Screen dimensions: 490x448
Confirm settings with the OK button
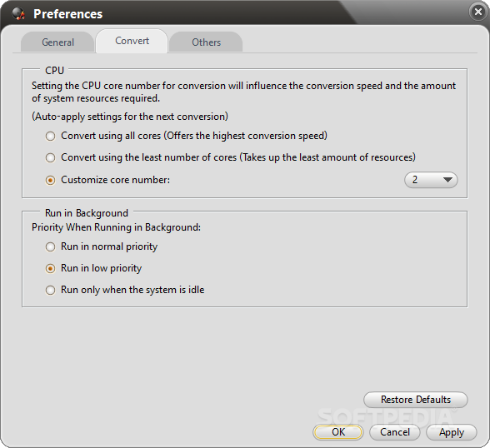pos(338,432)
